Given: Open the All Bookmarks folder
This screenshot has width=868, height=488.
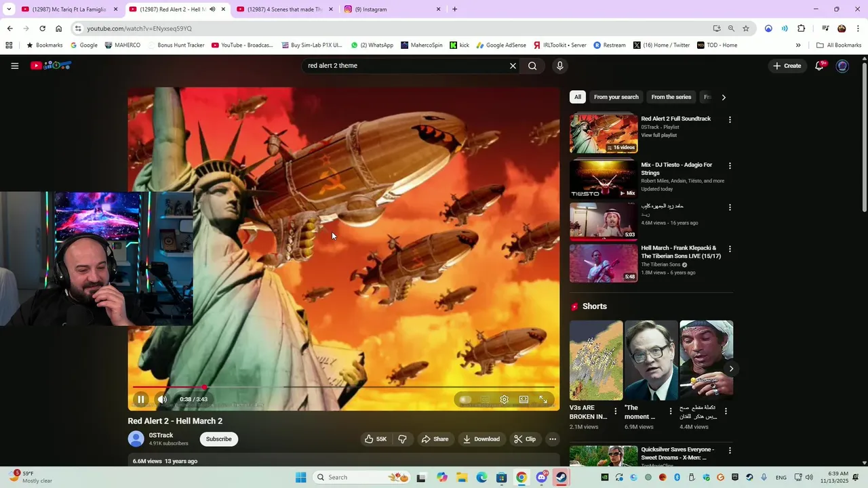Looking at the screenshot, I should pos(839,45).
